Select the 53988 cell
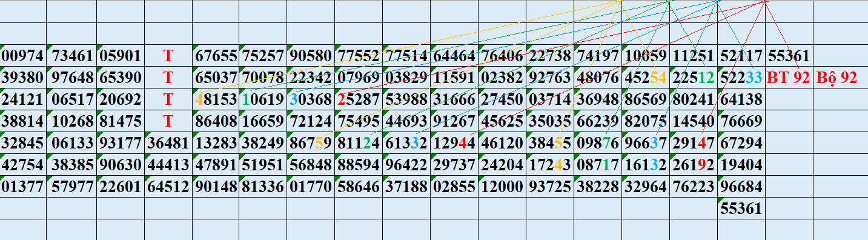The height and width of the screenshot is (240, 868). pos(406,99)
